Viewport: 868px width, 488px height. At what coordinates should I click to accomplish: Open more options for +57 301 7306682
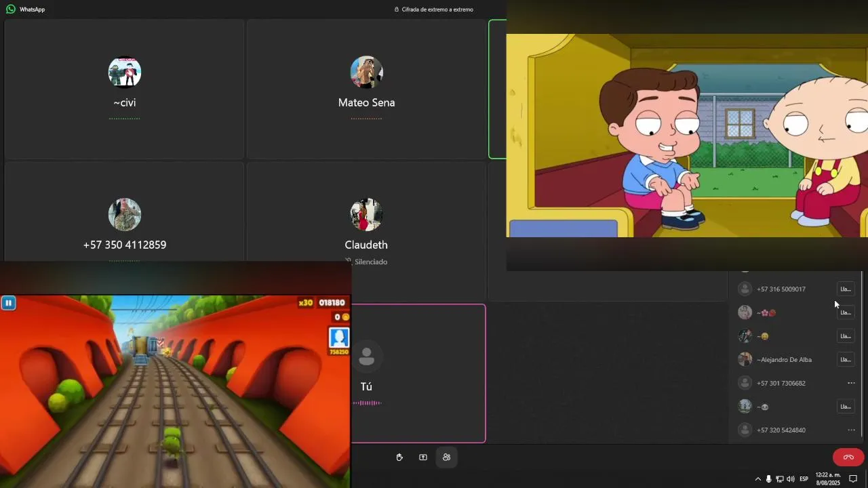click(x=851, y=383)
